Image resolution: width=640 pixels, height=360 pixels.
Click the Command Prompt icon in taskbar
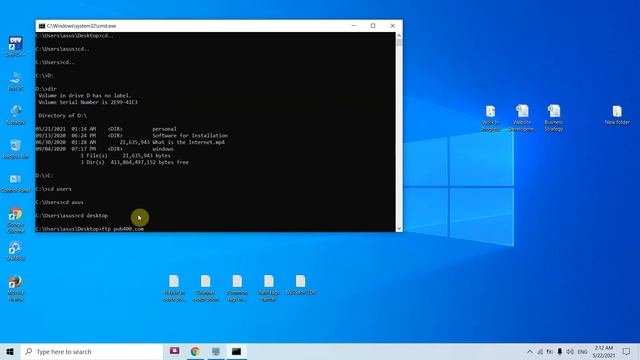click(236, 351)
